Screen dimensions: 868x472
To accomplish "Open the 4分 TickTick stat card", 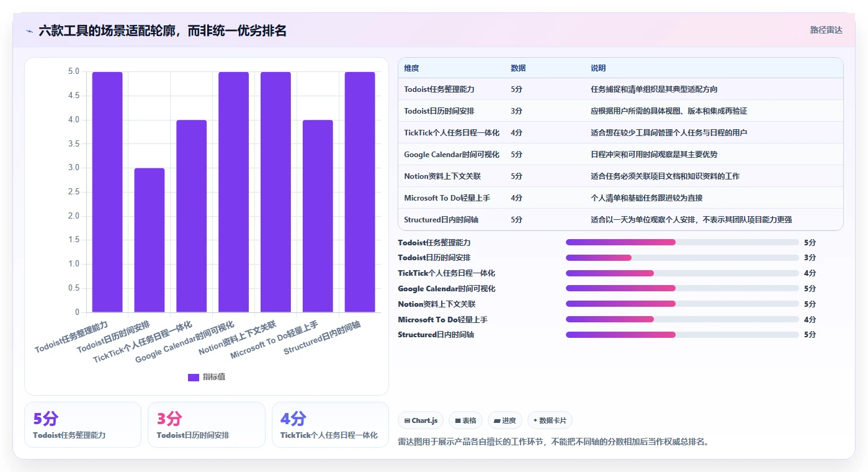I will click(330, 425).
